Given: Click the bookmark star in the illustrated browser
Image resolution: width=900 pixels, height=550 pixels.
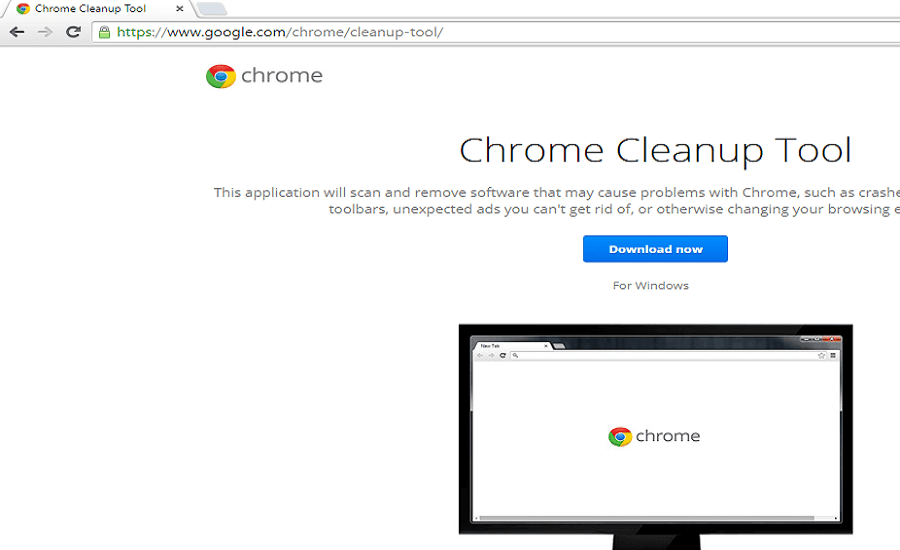Looking at the screenshot, I should tap(821, 355).
